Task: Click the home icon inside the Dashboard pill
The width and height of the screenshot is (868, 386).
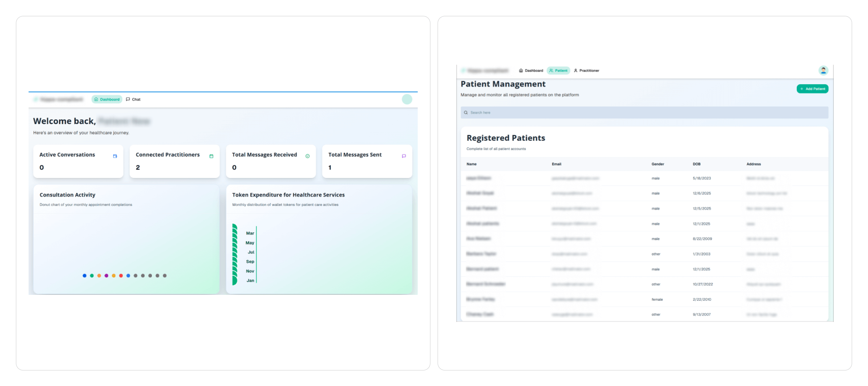Action: tap(96, 99)
